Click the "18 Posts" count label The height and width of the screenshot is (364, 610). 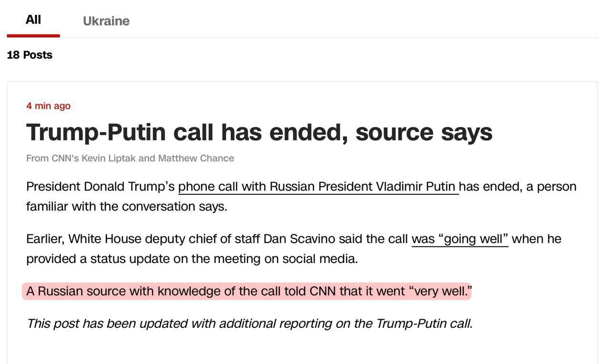point(30,55)
